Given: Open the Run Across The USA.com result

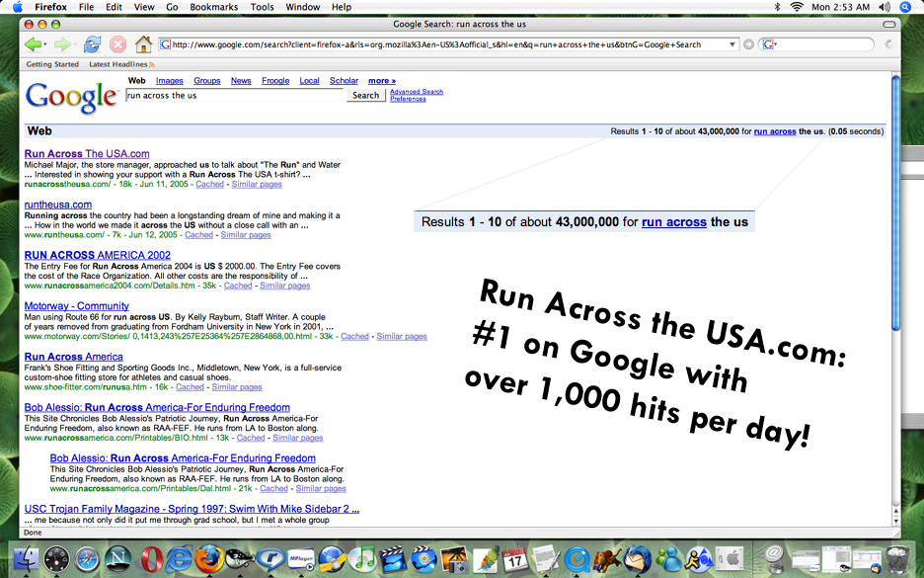Looking at the screenshot, I should (x=87, y=154).
